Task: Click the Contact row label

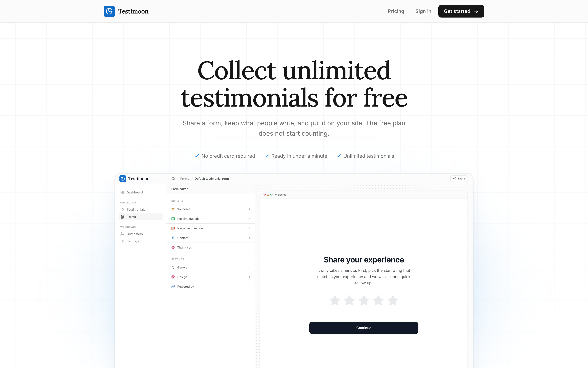Action: [183, 238]
